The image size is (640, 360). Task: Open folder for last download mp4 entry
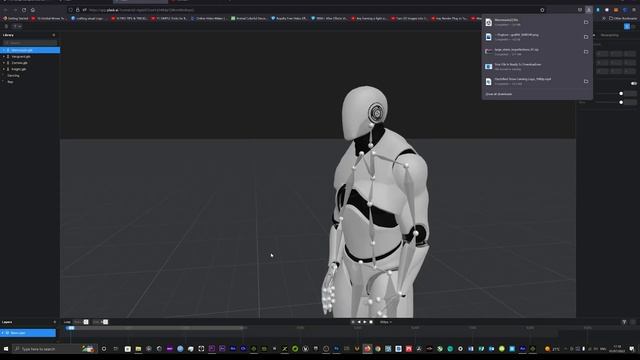[586, 81]
